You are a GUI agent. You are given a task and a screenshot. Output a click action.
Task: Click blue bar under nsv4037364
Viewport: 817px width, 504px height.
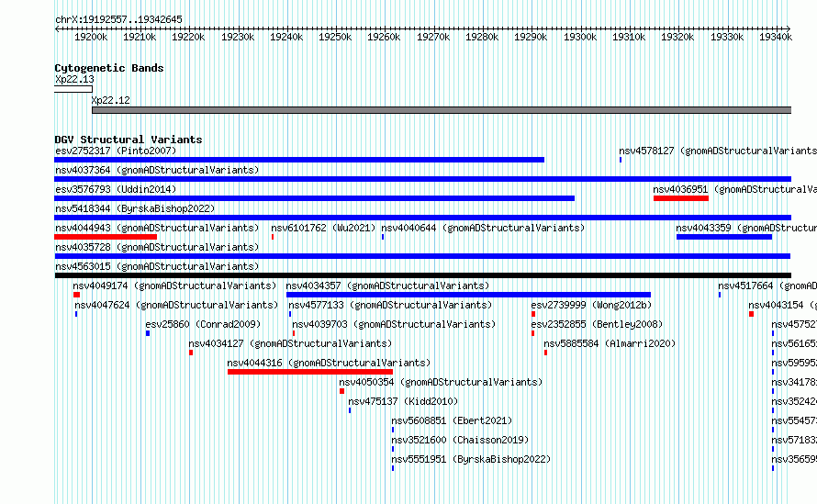click(423, 179)
